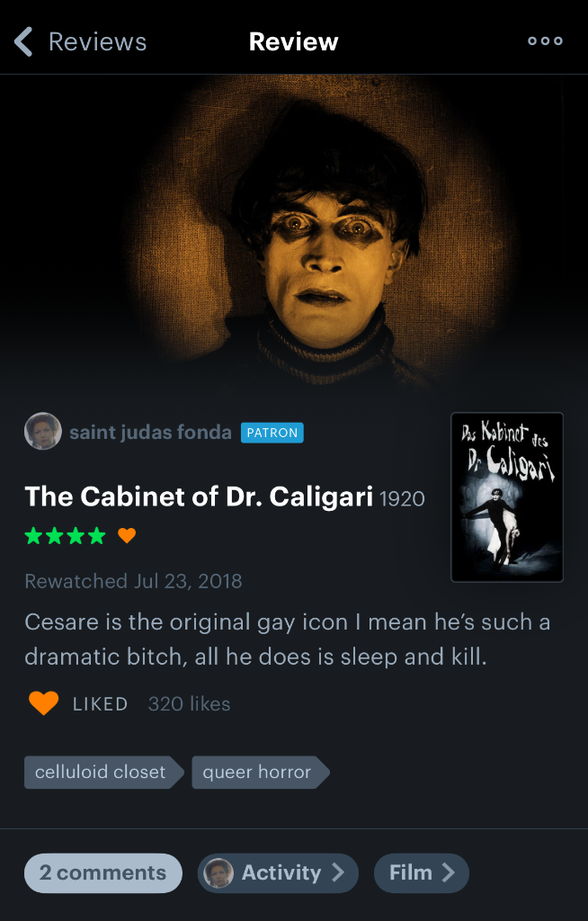The height and width of the screenshot is (921, 588).
Task: Open The Cabinet of Dr. Caligari title
Action: click(x=199, y=496)
